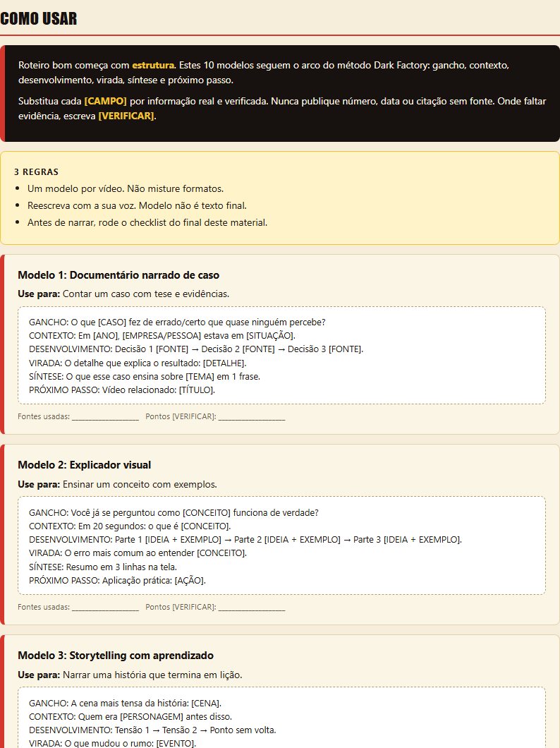
Task: Click the highlighted '[CAMPO]' placeholder
Action: (x=105, y=101)
